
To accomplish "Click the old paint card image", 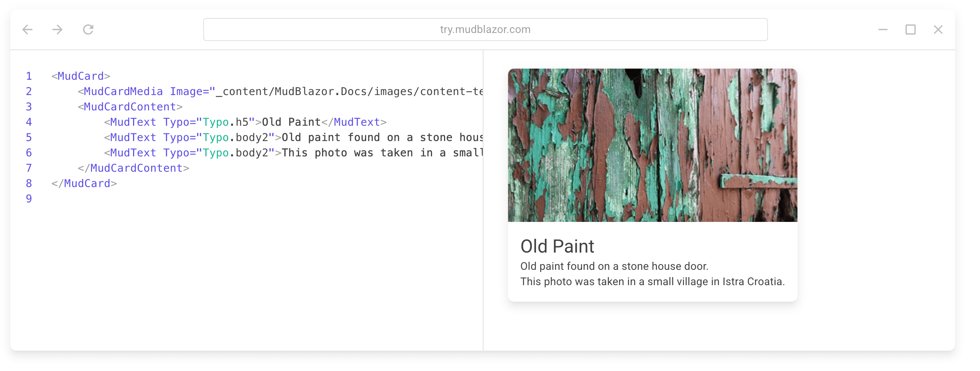I will pos(652,145).
